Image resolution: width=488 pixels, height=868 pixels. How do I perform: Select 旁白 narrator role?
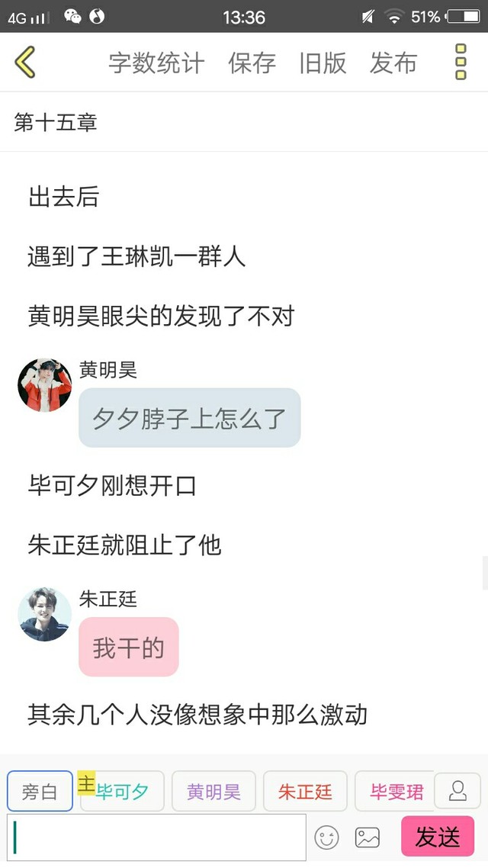40,791
